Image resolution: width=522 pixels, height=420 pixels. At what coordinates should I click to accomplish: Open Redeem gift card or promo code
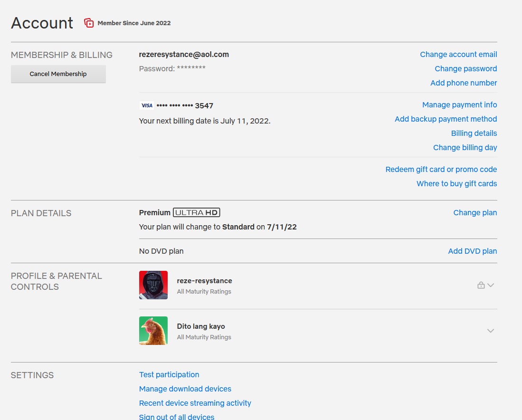(x=441, y=169)
